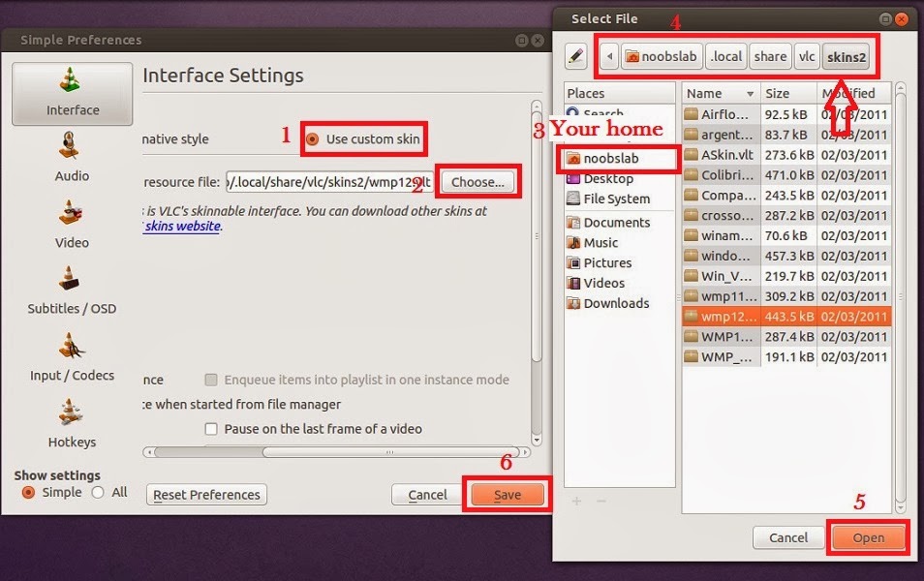Go to noobslab in the path bar
The height and width of the screenshot is (581, 924).
[662, 56]
